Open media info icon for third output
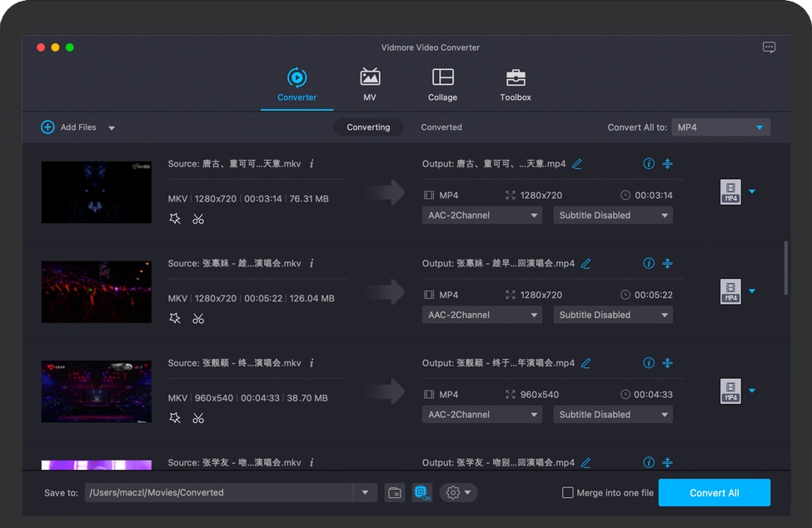 click(x=649, y=363)
